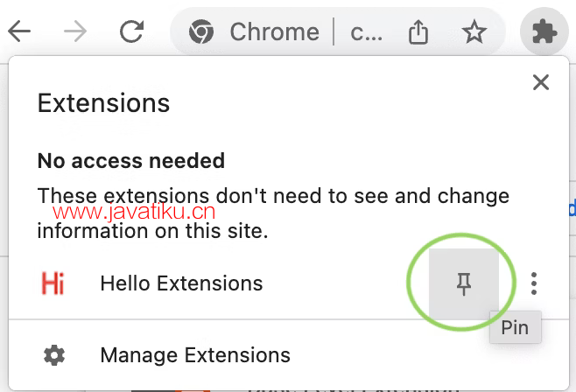The width and height of the screenshot is (576, 392).
Task: Pin the Hello Extensions extension
Action: [x=464, y=283]
